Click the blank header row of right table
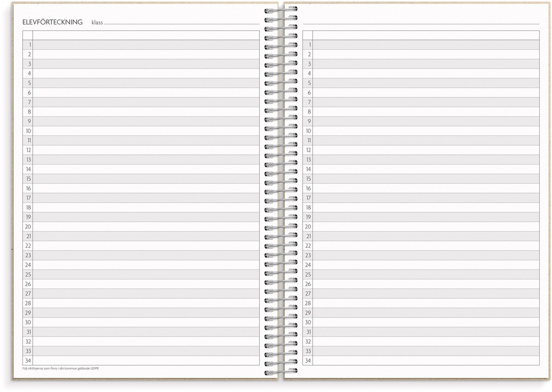This screenshot has height=392, width=552. [x=425, y=35]
